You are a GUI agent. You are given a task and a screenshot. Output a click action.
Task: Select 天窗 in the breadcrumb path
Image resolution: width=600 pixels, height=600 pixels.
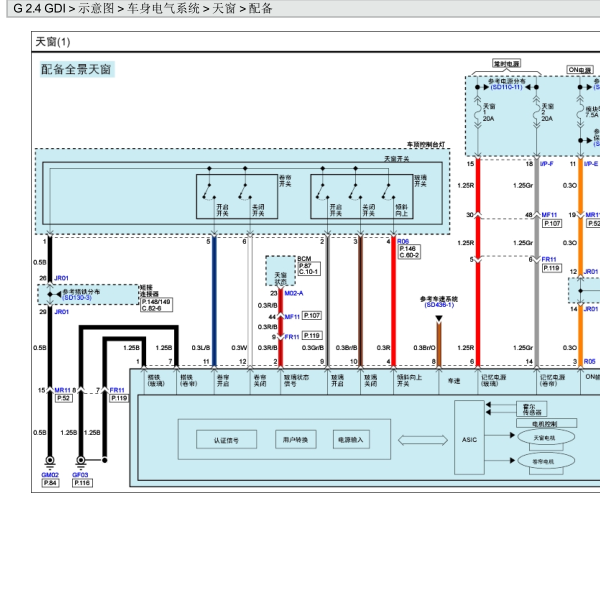pyautogui.click(x=224, y=8)
